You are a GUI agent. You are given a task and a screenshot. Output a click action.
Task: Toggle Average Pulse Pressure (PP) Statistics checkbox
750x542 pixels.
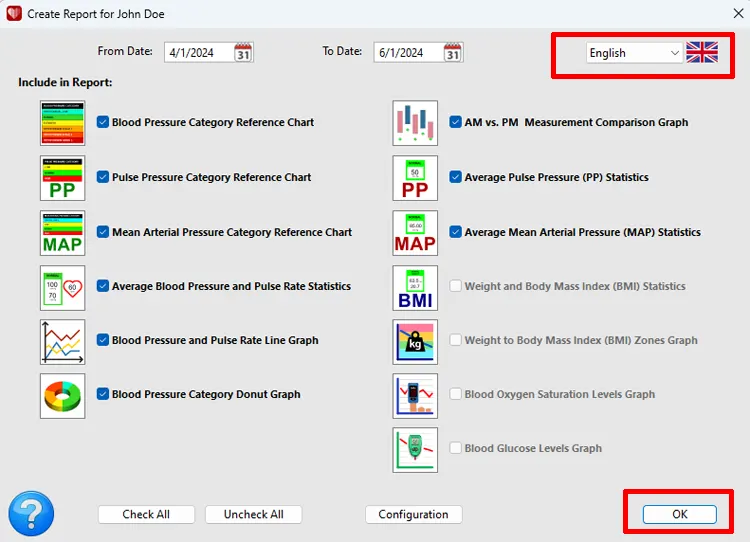coord(456,178)
